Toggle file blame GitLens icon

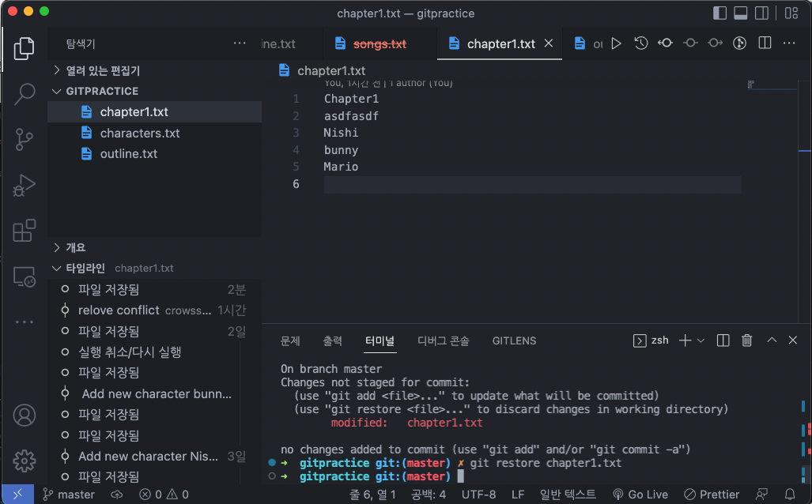coord(739,43)
